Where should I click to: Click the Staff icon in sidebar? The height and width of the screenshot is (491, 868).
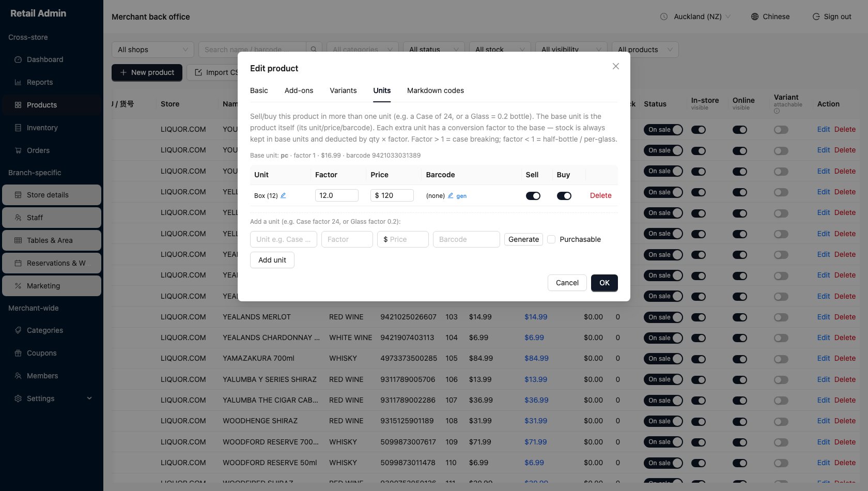(18, 218)
